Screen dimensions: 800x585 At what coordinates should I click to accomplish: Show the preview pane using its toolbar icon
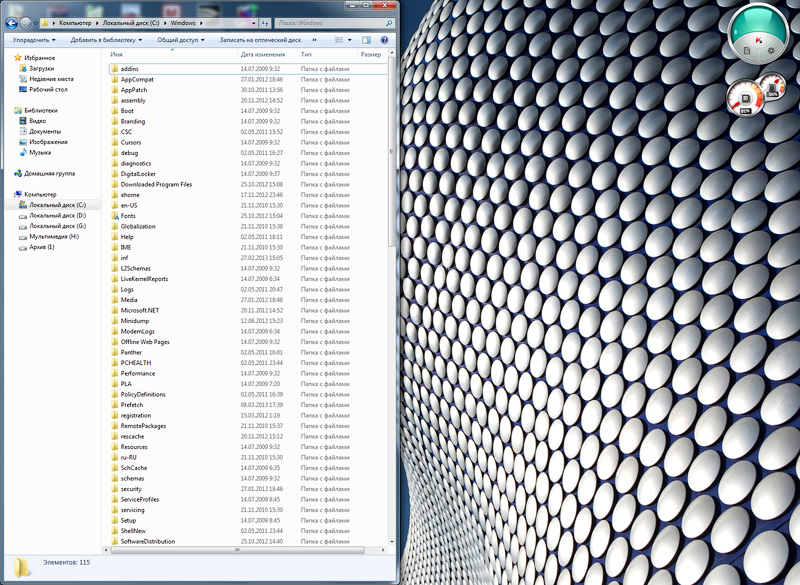pos(366,40)
